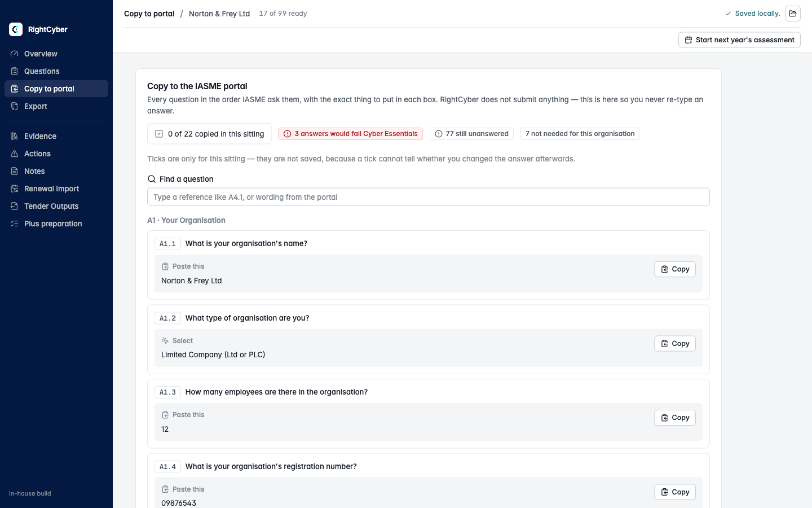Click the question What is your organisation's name?

(246, 243)
